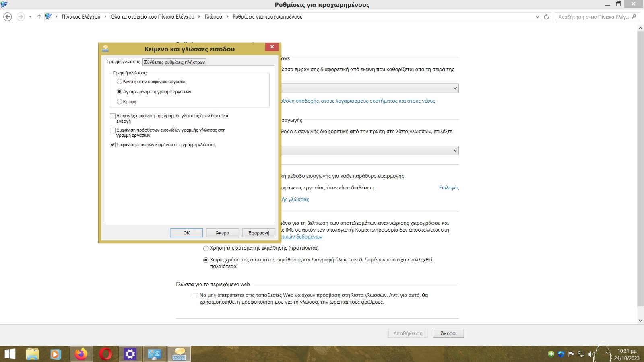Click the Control Panel icon in address bar

click(49, 16)
